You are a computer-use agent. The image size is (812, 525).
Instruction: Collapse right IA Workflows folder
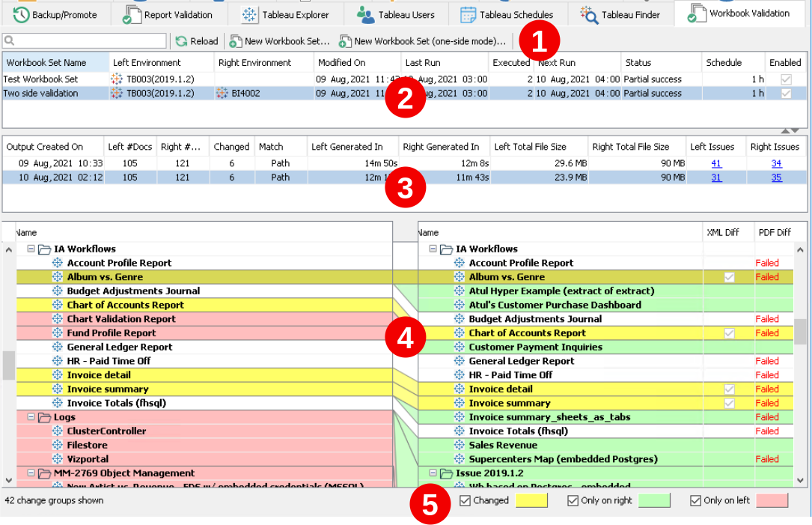click(433, 249)
